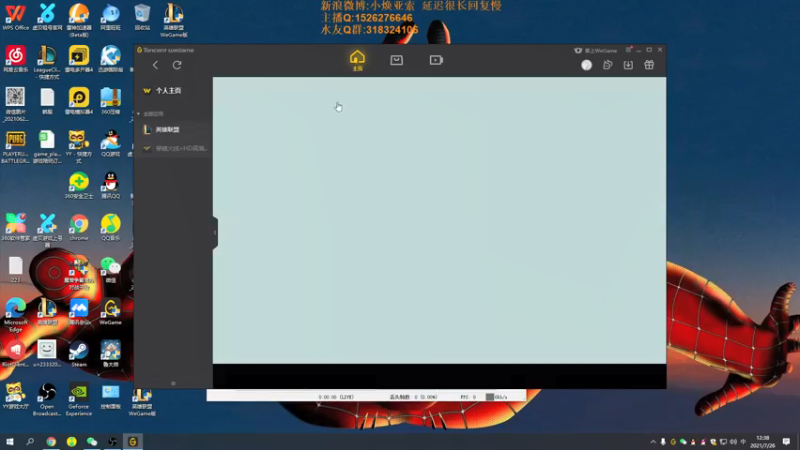Select GeForce Experience desktop icon
Screen dimensions: 800x450
[x=79, y=399]
